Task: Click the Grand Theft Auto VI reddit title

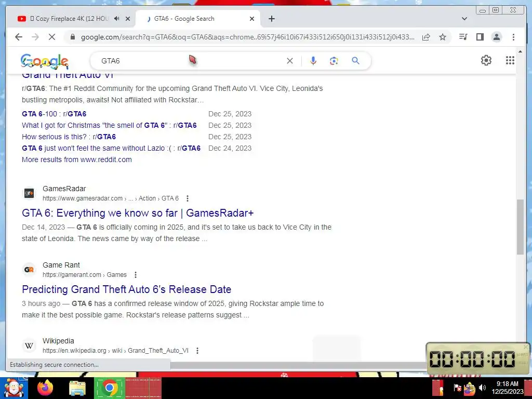Action: 68,76
